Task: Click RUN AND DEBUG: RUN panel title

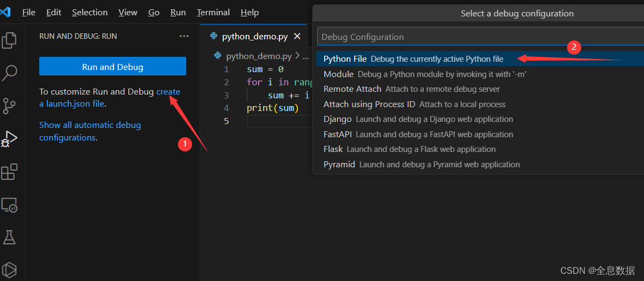Action: tap(78, 36)
